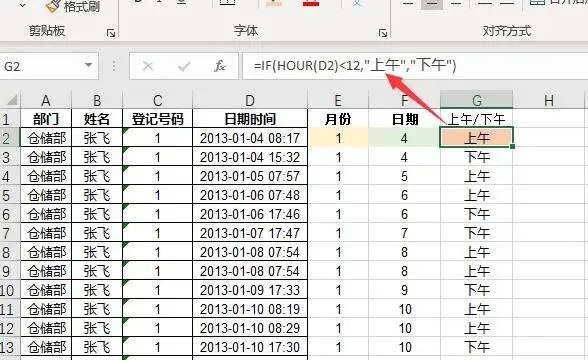Click the 日期 value 5 in row 4
588x360 pixels.
pos(404,176)
